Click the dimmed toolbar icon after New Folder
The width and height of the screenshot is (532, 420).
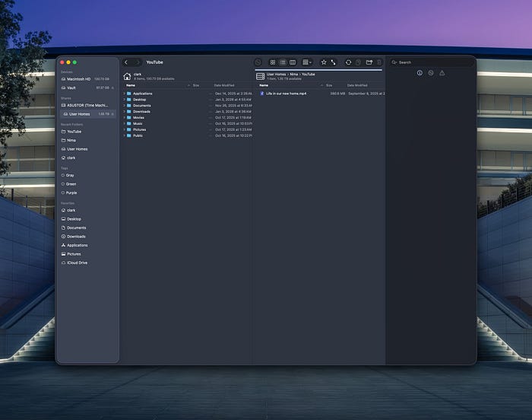click(x=379, y=62)
